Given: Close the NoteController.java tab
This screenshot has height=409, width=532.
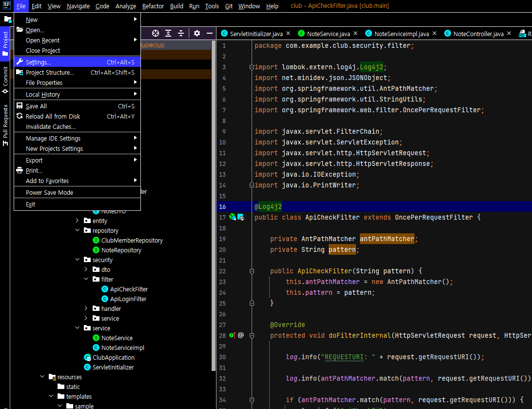Looking at the screenshot, I should coord(509,33).
